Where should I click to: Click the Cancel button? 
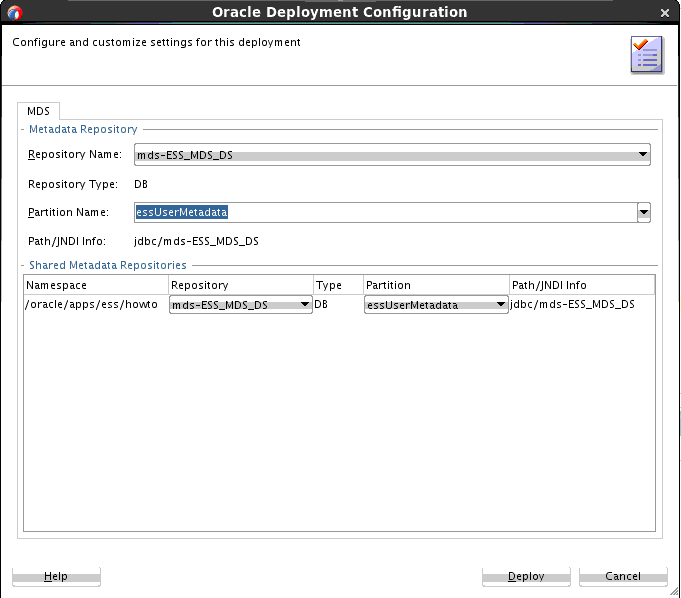[x=623, y=576]
